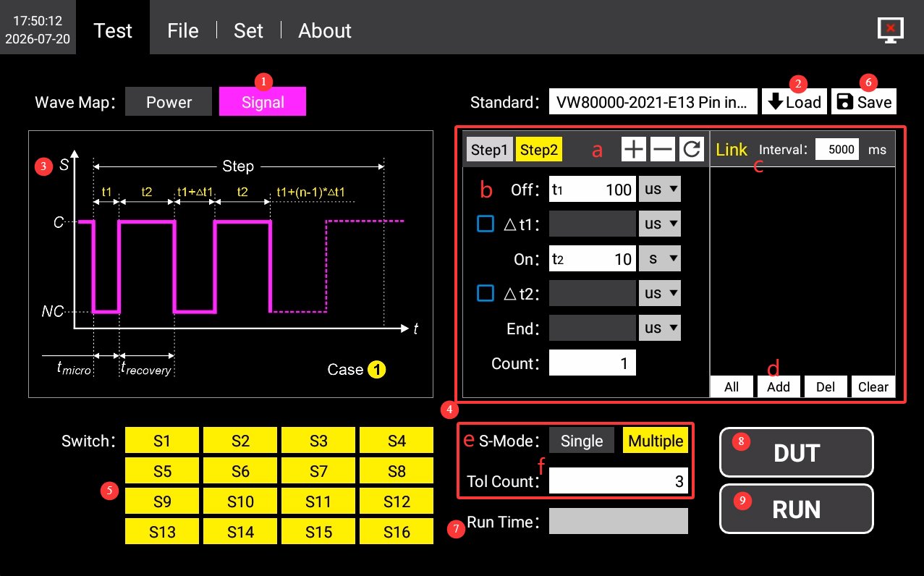Start the test with RUN
The height and width of the screenshot is (576, 924).
(x=797, y=509)
